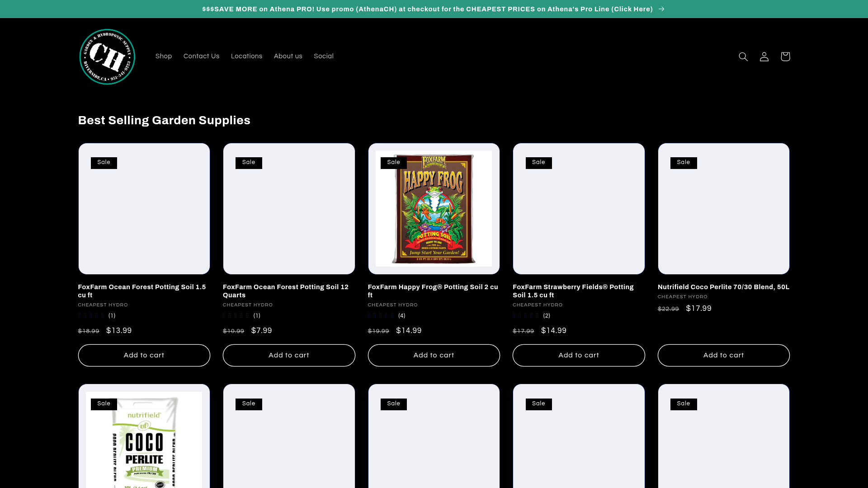Click the Sale badge on the Strawberry Fields card

click(539, 163)
